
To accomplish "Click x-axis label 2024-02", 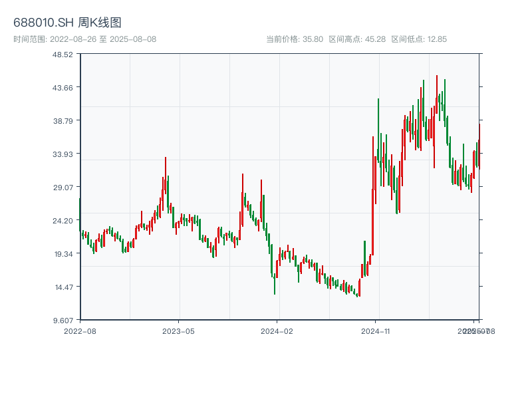I will (277, 331).
